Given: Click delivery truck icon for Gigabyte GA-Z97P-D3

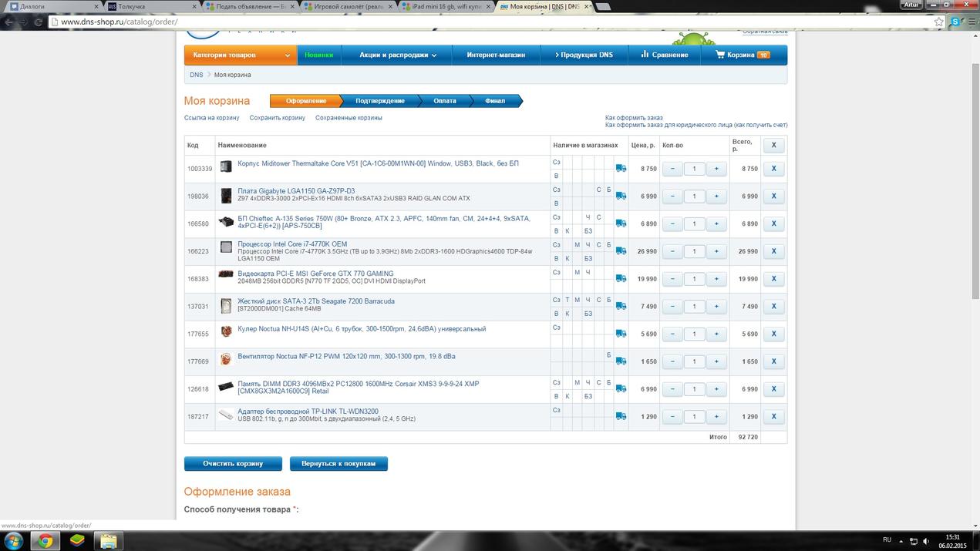Looking at the screenshot, I should point(621,196).
